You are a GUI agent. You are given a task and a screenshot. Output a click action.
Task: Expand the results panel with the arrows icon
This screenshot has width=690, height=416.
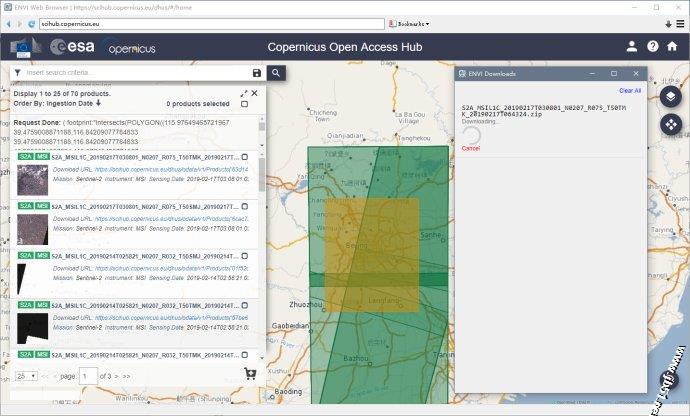pyautogui.click(x=243, y=93)
